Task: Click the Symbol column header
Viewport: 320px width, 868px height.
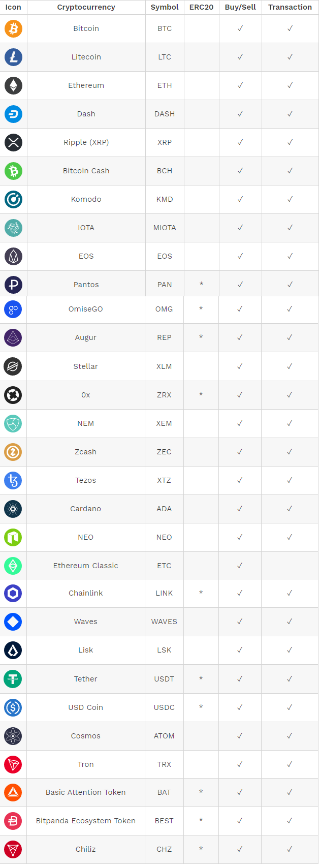Action: tap(165, 7)
